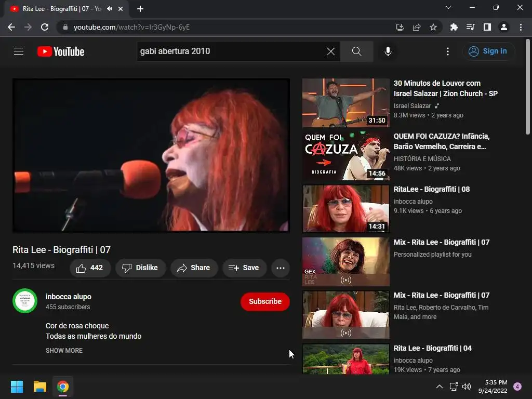
Task: Share this page from address bar icon
Action: pyautogui.click(x=417, y=27)
